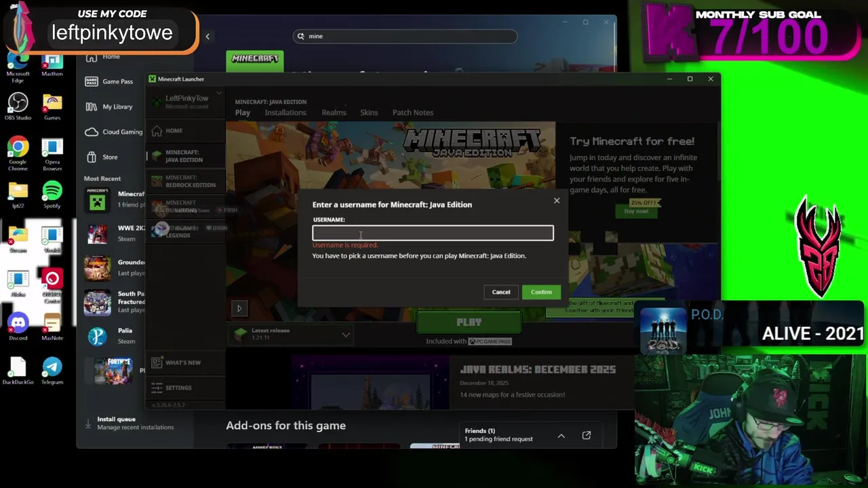Open Discord desktop icon

click(x=18, y=327)
